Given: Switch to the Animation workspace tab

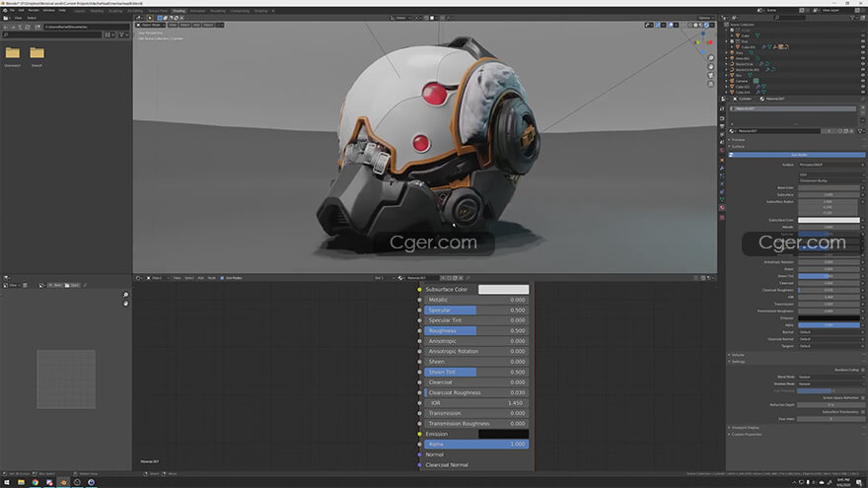Looking at the screenshot, I should 198,10.
